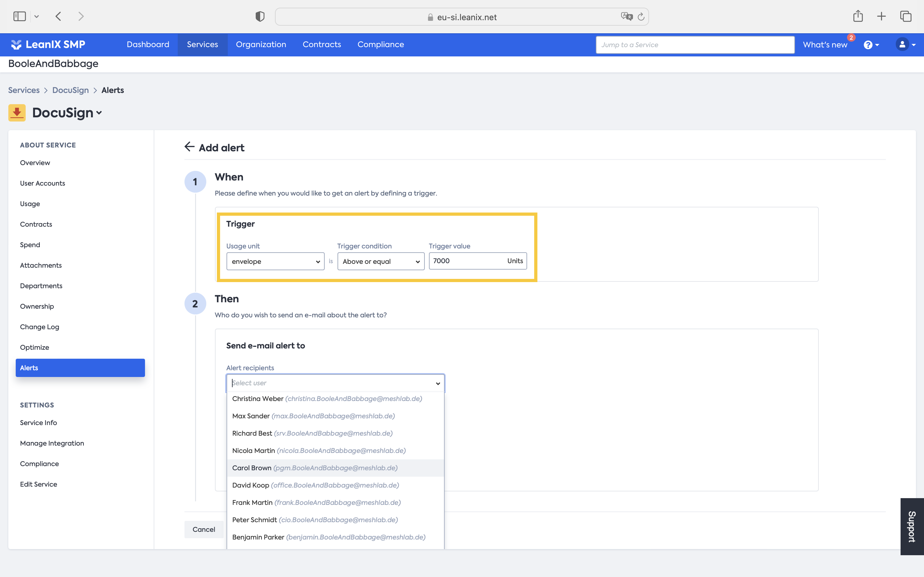Open the Dashboard navigation tab
Screen dimensions: 924x577
(148, 45)
